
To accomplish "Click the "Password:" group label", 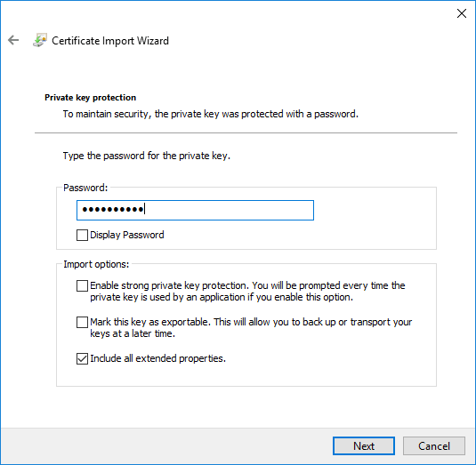I will 85,188.
